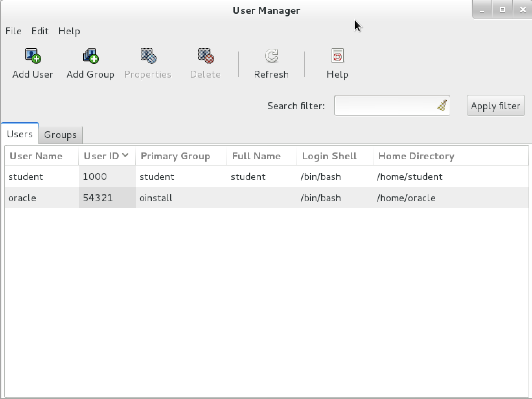Close the User Manager window

pyautogui.click(x=523, y=10)
